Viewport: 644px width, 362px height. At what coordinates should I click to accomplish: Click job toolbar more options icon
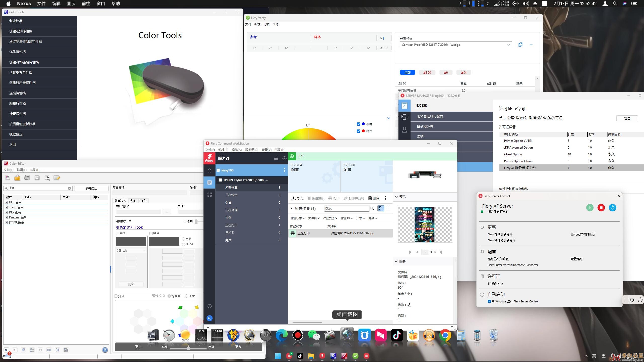tap(385, 198)
